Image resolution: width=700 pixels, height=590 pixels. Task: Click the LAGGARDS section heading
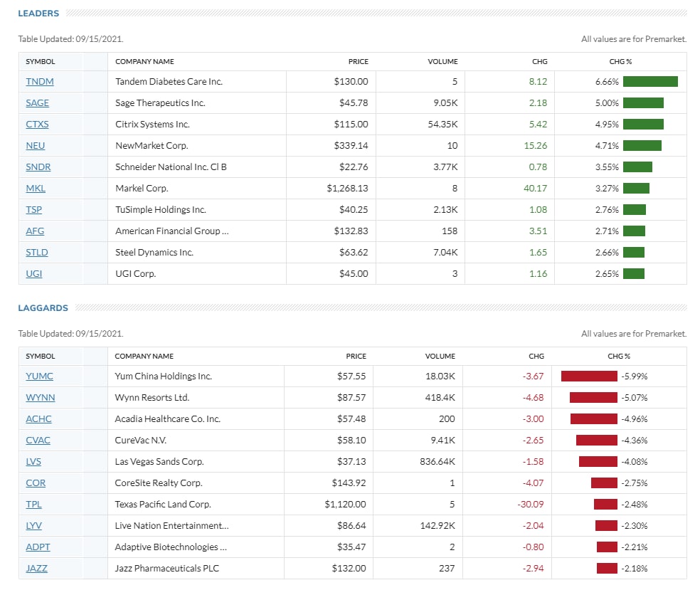point(43,308)
